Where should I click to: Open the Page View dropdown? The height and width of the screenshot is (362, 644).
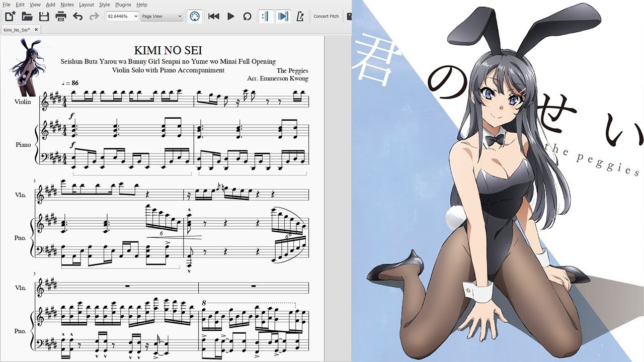coord(162,16)
